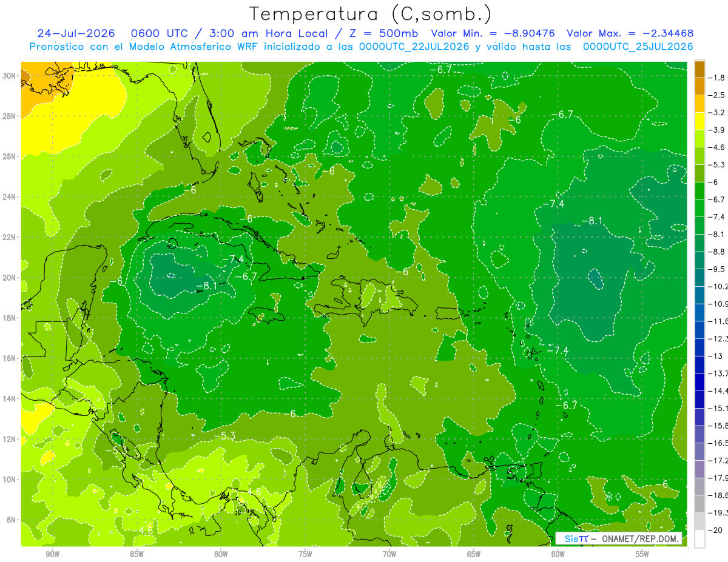Viewport: 728px width, 562px height.
Task: Click the "85W" longitude axis label
Action: [136, 555]
